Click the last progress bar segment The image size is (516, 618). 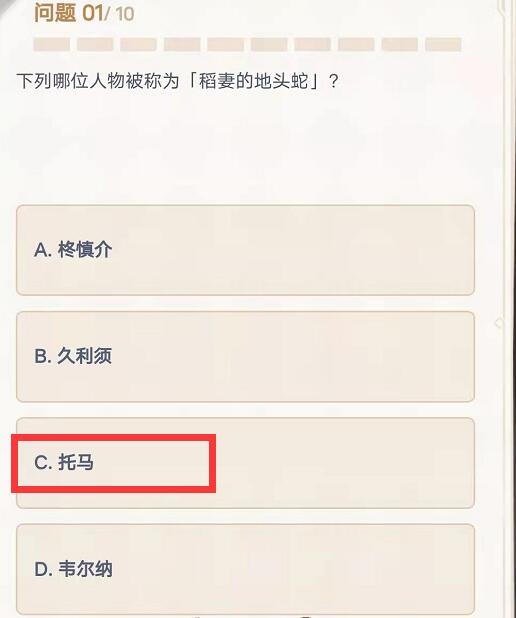click(443, 45)
